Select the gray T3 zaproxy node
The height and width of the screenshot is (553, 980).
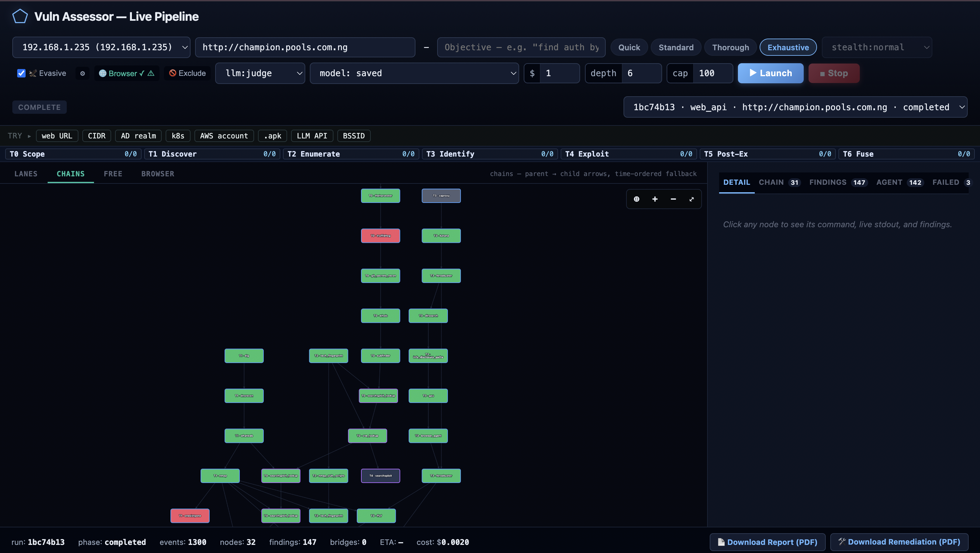(x=441, y=195)
